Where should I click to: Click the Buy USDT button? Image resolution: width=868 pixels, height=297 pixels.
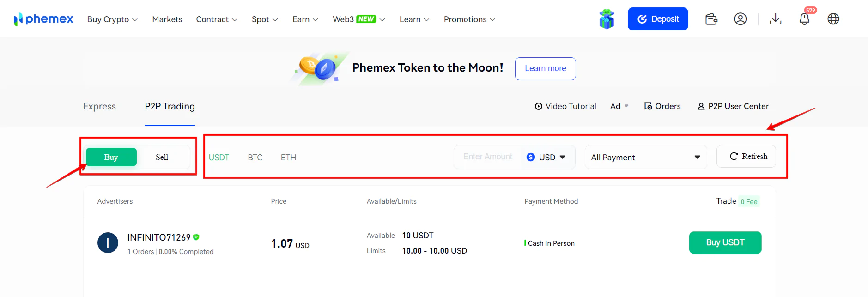click(x=725, y=242)
